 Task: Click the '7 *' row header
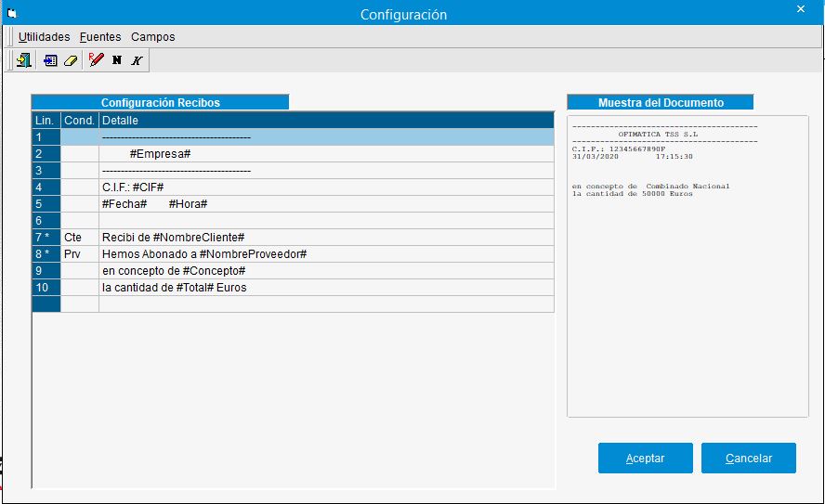coord(46,238)
